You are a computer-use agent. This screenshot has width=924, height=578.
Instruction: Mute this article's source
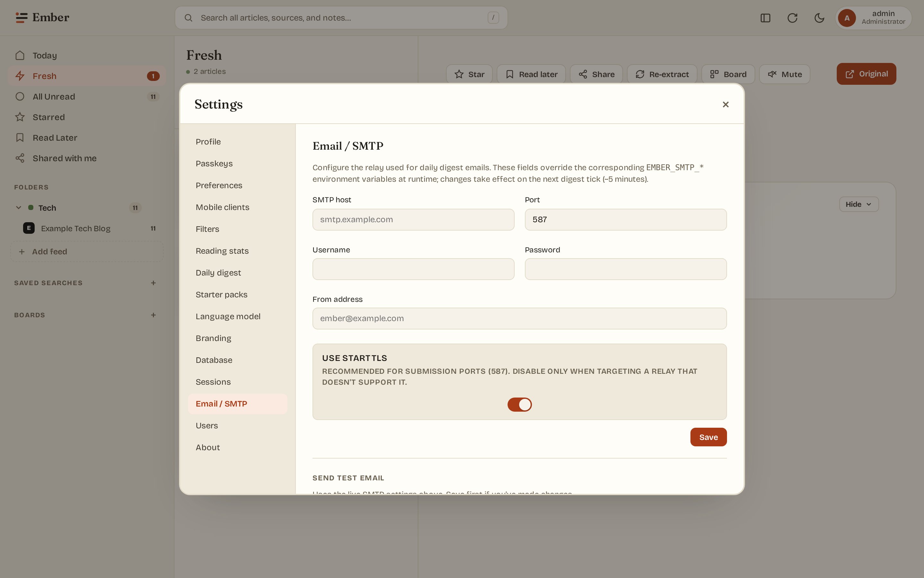[784, 74]
